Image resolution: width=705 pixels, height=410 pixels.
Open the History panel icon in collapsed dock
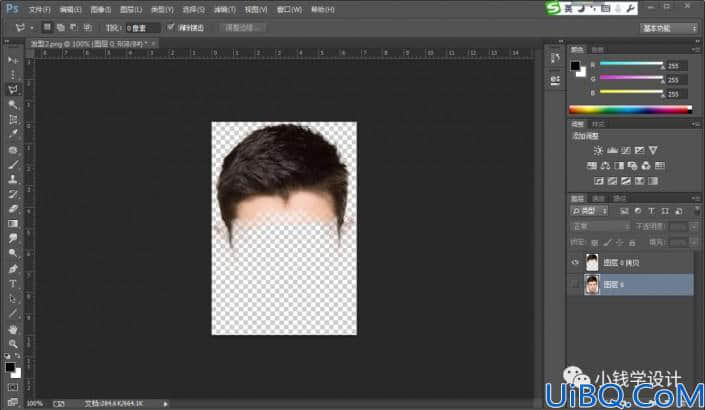coord(555,58)
